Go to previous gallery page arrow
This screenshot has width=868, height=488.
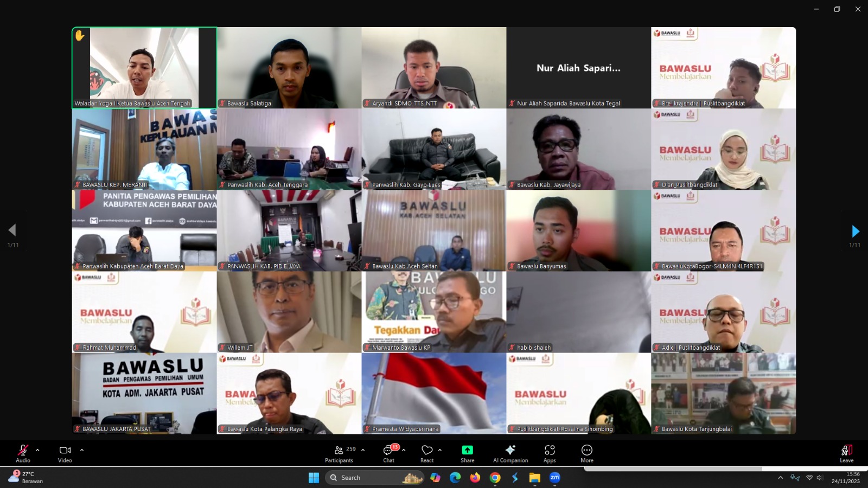click(x=12, y=230)
